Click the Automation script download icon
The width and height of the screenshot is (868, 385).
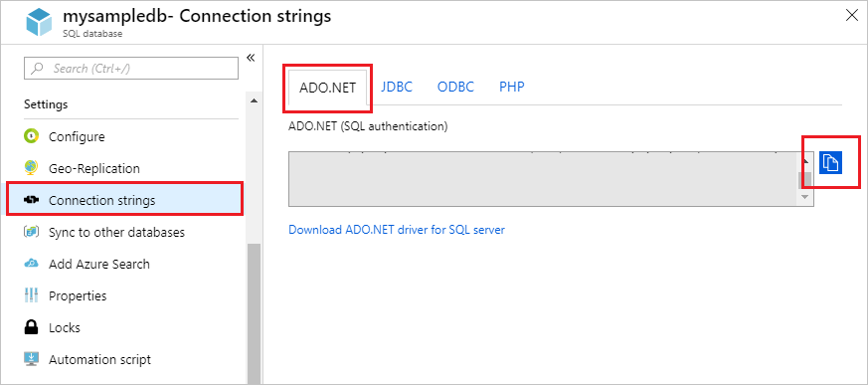tap(31, 359)
